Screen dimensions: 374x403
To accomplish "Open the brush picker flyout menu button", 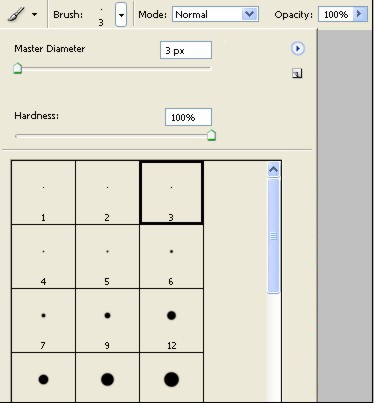I will pyautogui.click(x=297, y=49).
